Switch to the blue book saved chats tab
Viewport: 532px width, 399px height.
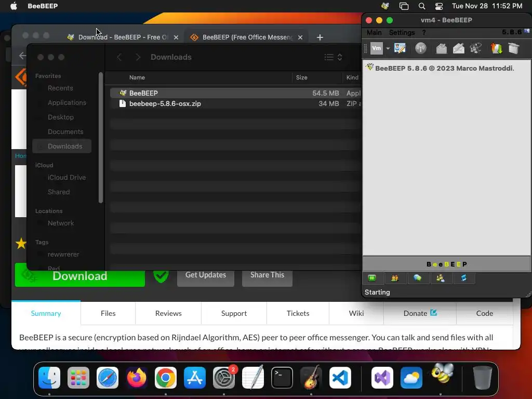click(x=463, y=278)
